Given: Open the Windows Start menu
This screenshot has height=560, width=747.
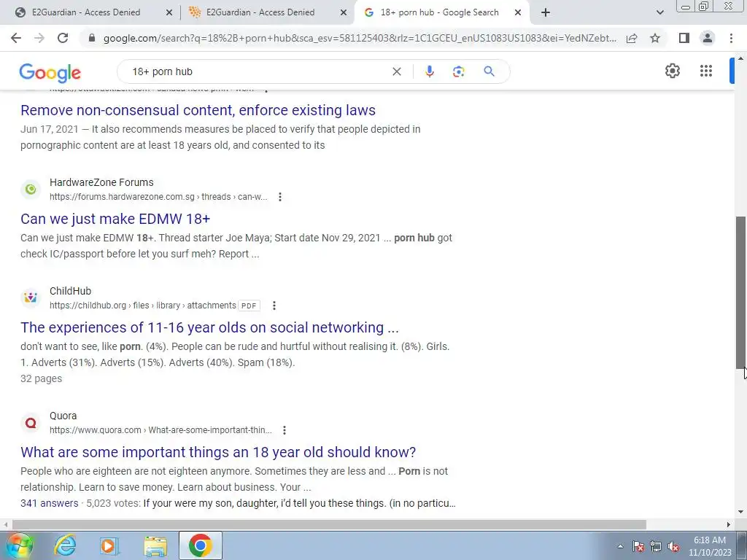Looking at the screenshot, I should (x=19, y=545).
